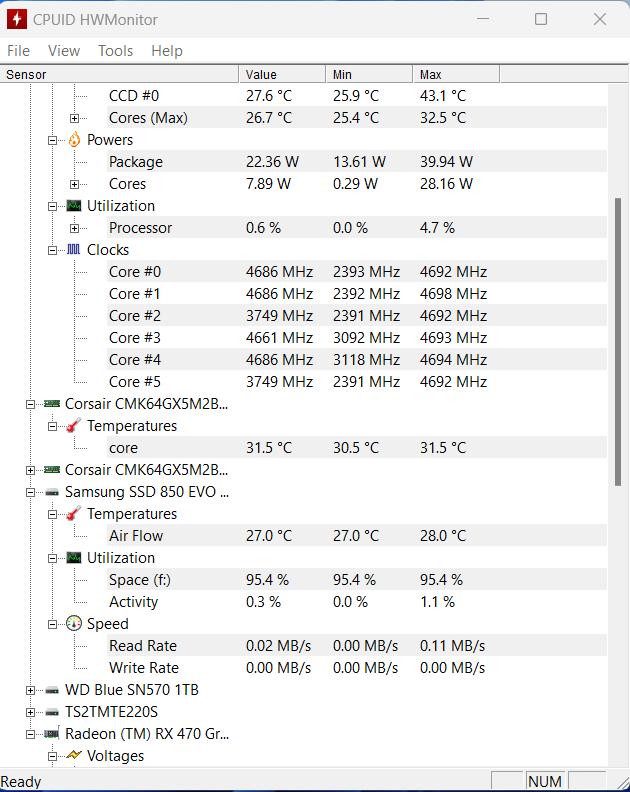Click the first Corsair memory module icon

[52, 404]
